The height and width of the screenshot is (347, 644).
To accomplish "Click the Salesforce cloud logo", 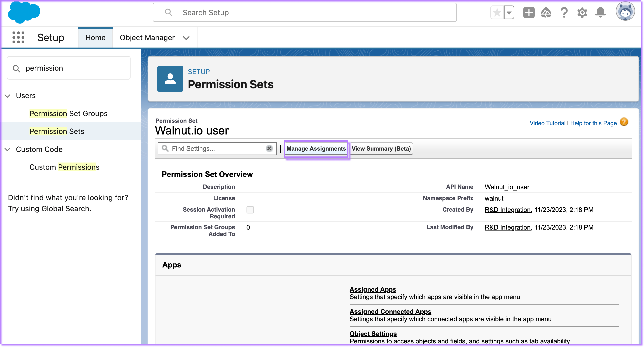I will click(24, 13).
